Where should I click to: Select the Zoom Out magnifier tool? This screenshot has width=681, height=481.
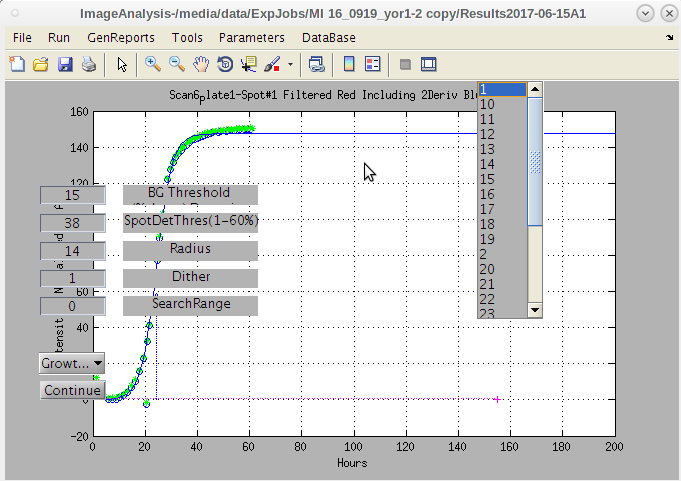point(176,64)
